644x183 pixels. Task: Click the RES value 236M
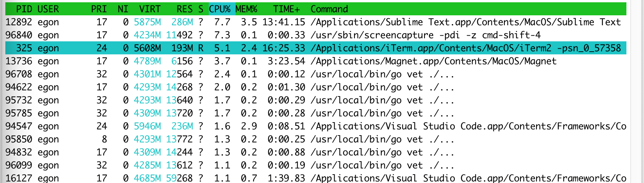(182, 126)
